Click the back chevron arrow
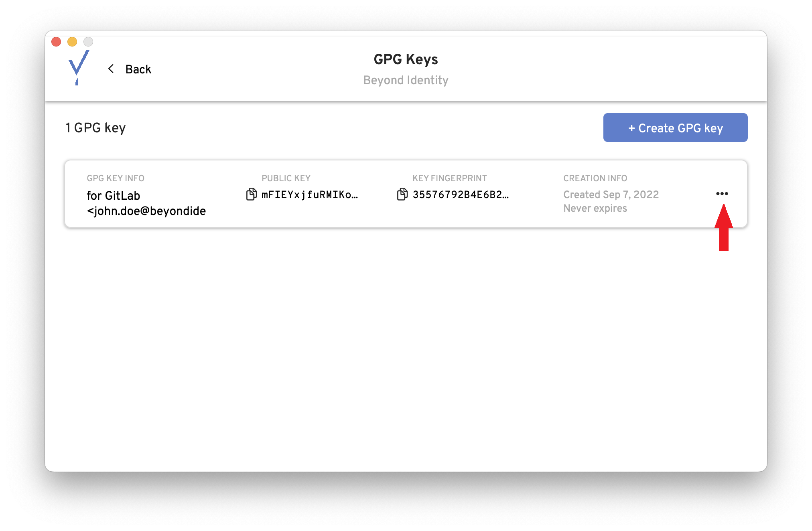 click(111, 69)
